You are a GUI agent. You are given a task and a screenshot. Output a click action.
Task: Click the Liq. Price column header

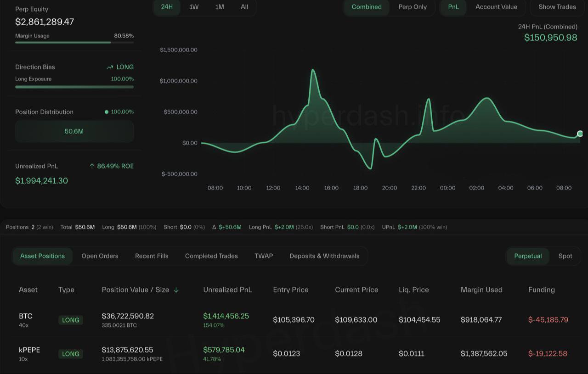414,290
